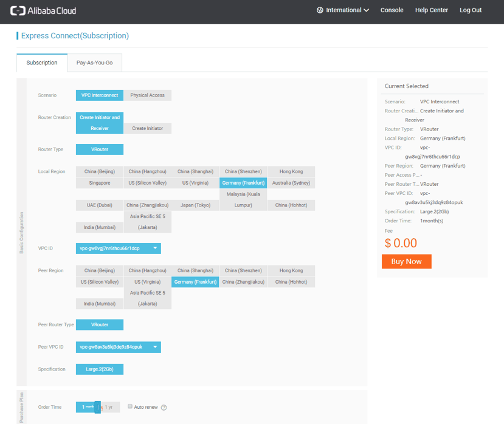Switch to the Pay-As-You-Go tab
This screenshot has height=424, width=504.
94,63
